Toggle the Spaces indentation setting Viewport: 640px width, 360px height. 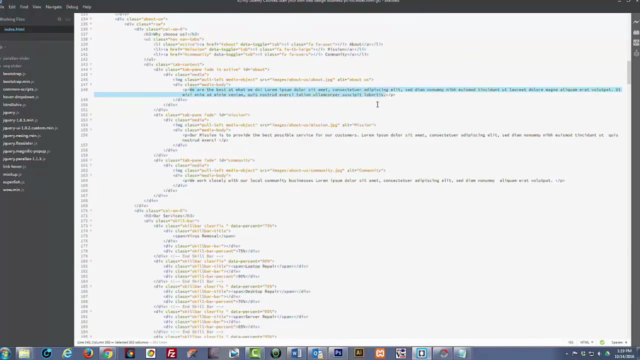click(x=619, y=342)
